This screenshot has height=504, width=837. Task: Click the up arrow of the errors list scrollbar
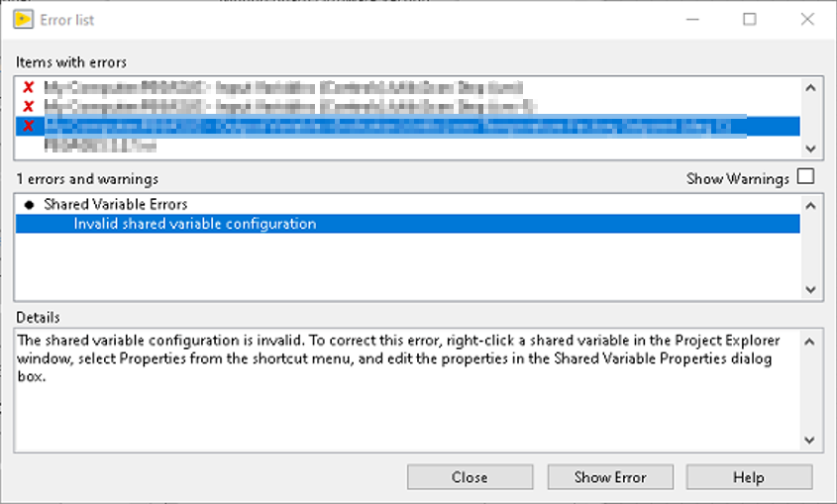(810, 206)
